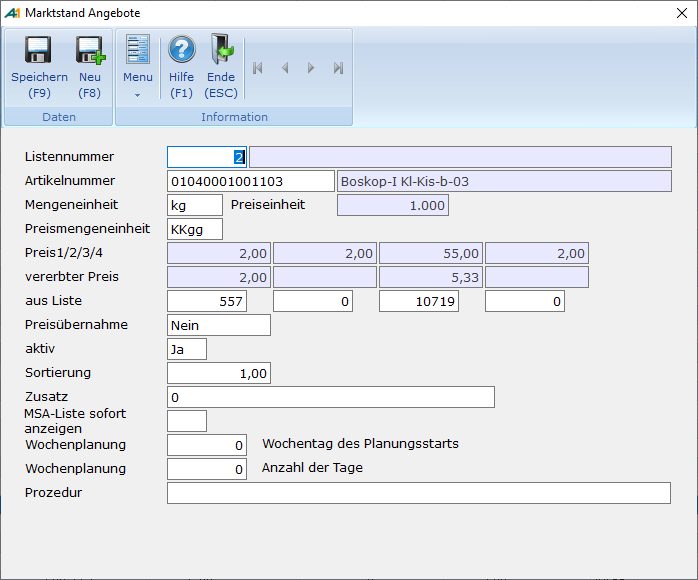Click the Marktstand Angebote app icon in title bar
This screenshot has height=580, width=698.
[12, 13]
